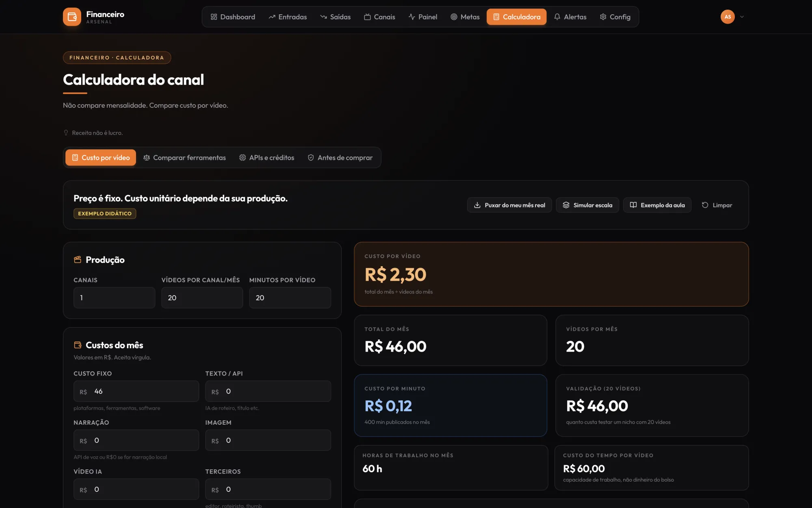Switch to Antes de comprar tab
Image resolution: width=812 pixels, height=508 pixels.
coord(340,158)
